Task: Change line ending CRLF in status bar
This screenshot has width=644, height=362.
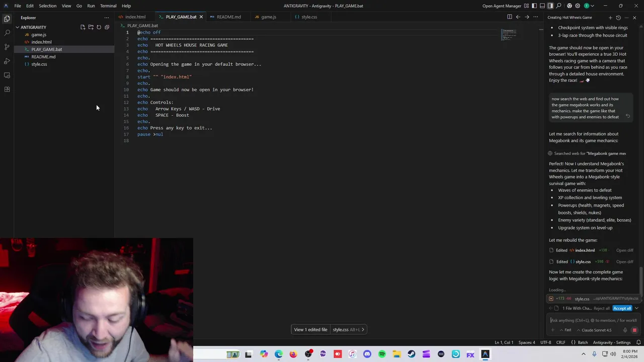Action: tap(560, 342)
